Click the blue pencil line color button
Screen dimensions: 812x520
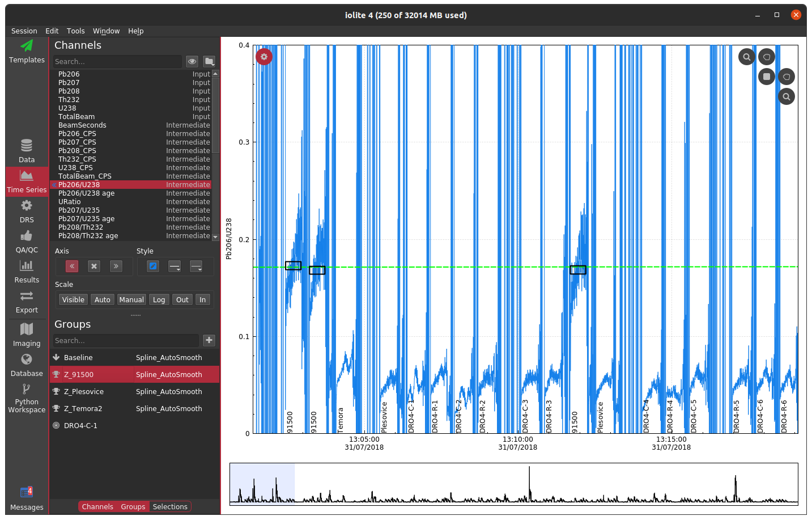(153, 266)
